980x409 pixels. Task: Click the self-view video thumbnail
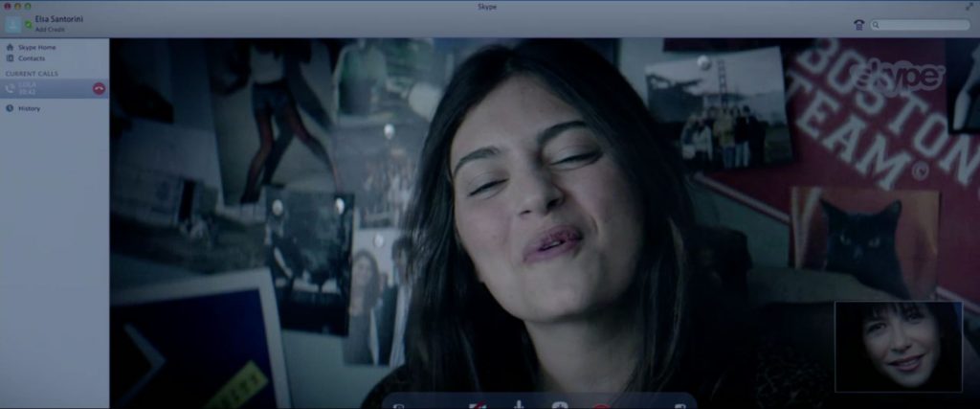click(x=898, y=346)
